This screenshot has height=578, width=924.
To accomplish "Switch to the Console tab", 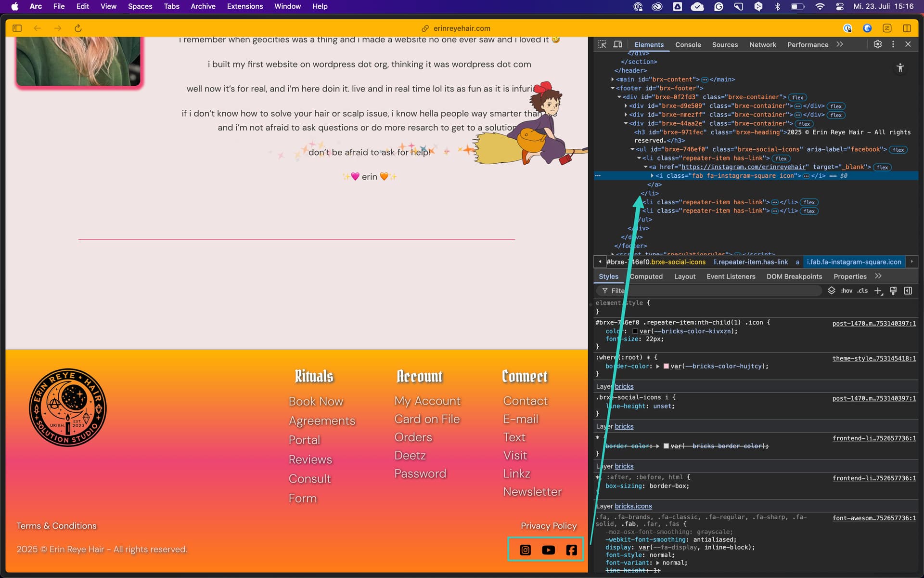I will tap(688, 45).
